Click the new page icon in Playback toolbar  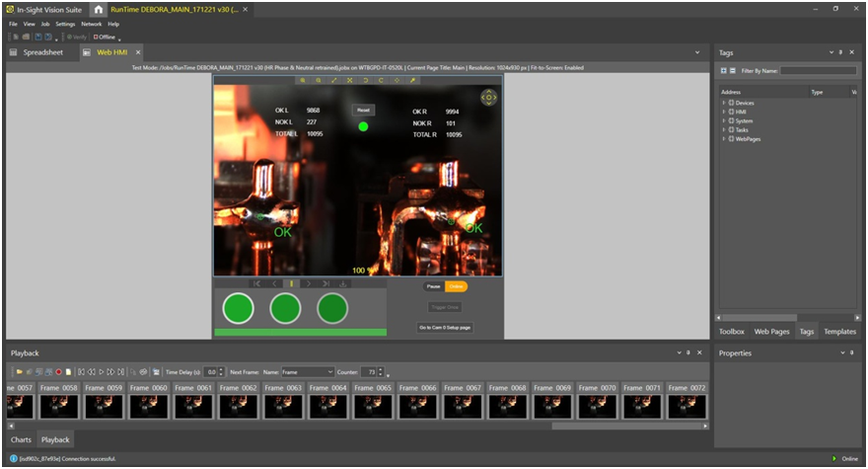pos(69,372)
